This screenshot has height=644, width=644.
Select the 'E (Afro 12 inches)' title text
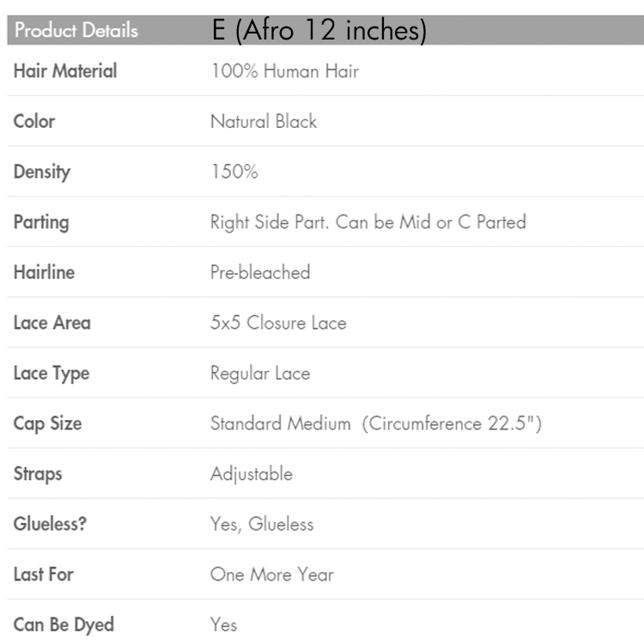pos(319,31)
